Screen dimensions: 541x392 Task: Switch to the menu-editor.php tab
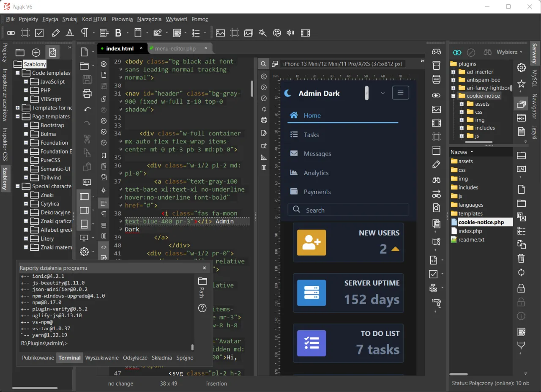click(x=177, y=48)
